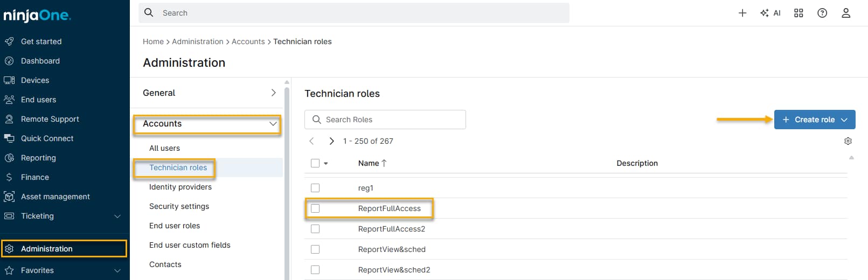The width and height of the screenshot is (868, 280).
Task: Select Security settings in Accounts menu
Action: [x=179, y=206]
